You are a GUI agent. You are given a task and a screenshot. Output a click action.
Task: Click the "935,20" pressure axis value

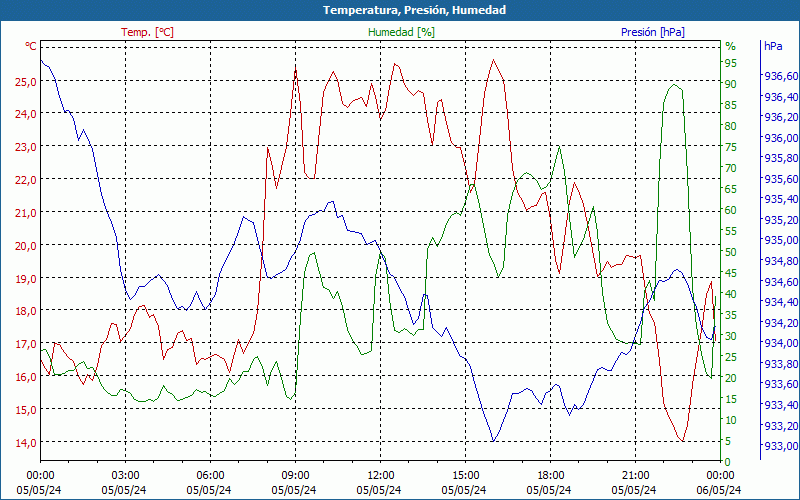pyautogui.click(x=781, y=220)
